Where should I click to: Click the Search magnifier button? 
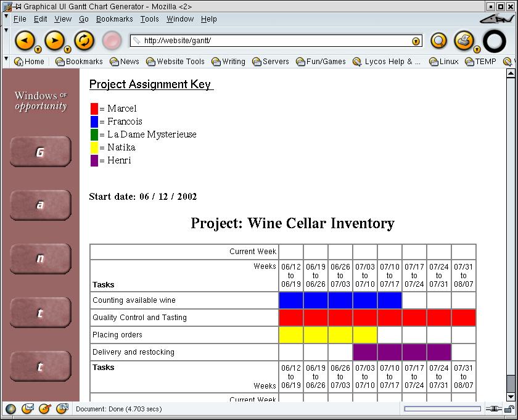coord(438,41)
